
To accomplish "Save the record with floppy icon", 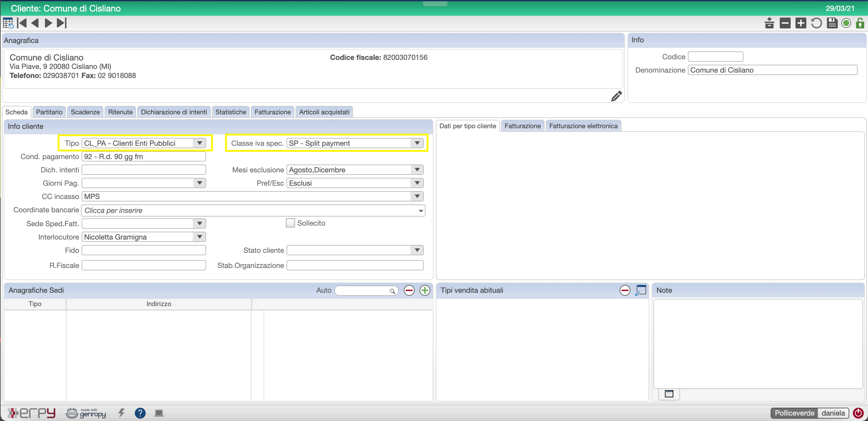I will [832, 23].
